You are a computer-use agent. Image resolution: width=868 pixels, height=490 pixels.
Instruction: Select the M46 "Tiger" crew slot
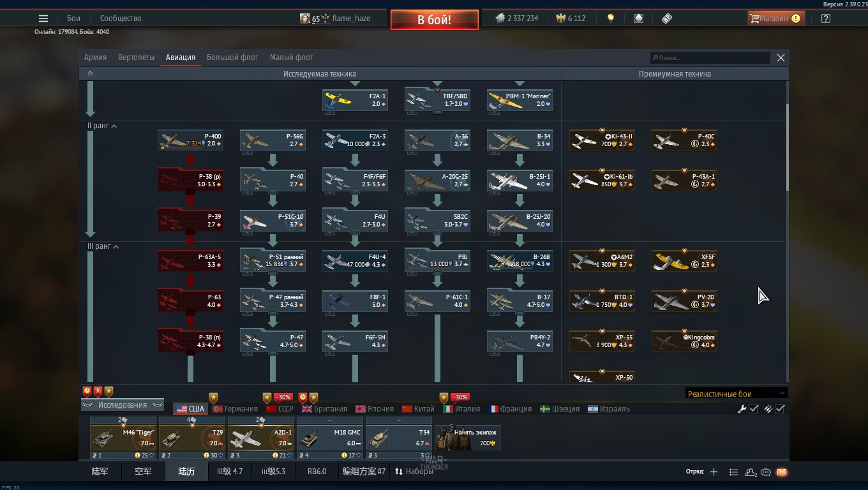click(x=123, y=438)
